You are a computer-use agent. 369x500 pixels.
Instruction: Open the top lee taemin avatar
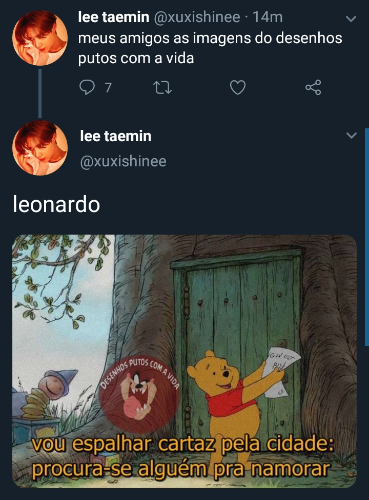pos(40,38)
